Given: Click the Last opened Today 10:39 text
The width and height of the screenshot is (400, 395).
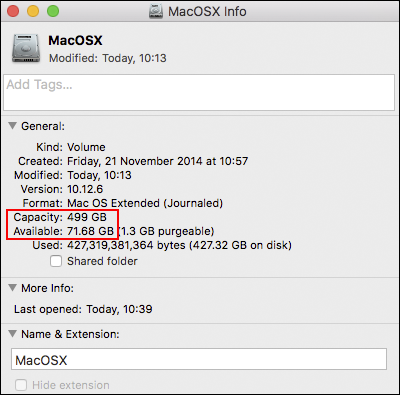Looking at the screenshot, I should [119, 309].
